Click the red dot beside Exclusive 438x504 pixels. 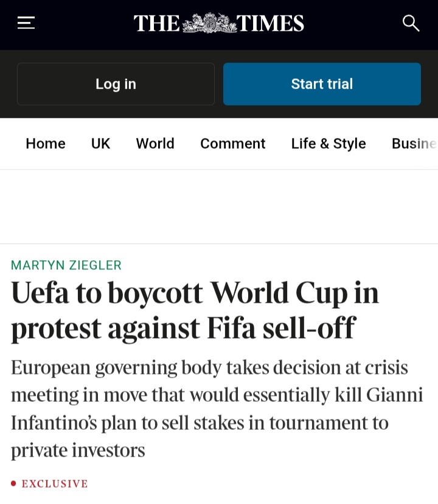(x=13, y=483)
